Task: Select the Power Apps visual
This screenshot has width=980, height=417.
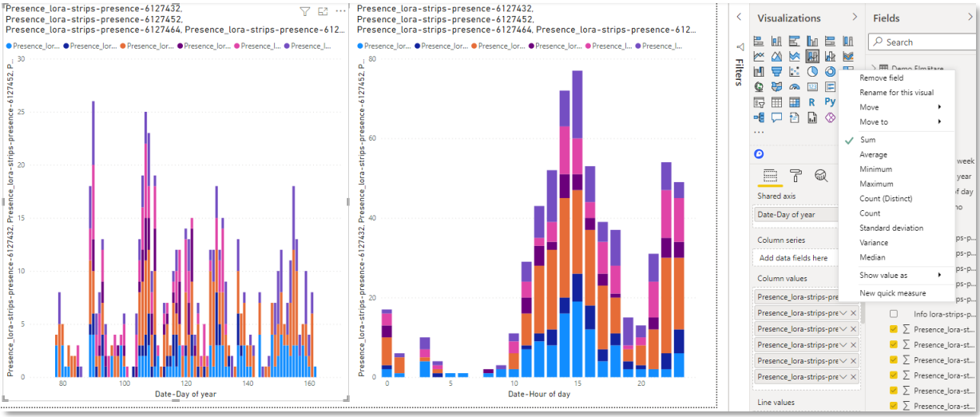Action: tap(831, 117)
